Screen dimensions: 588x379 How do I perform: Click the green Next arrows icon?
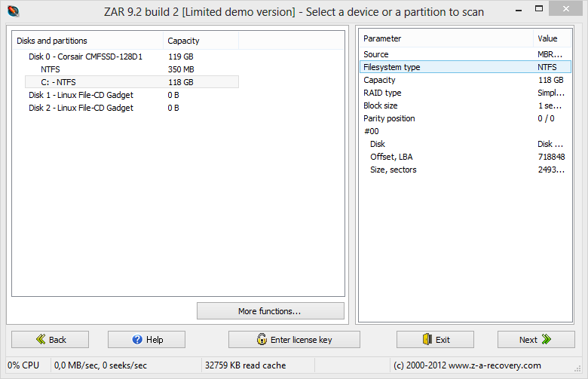point(547,339)
